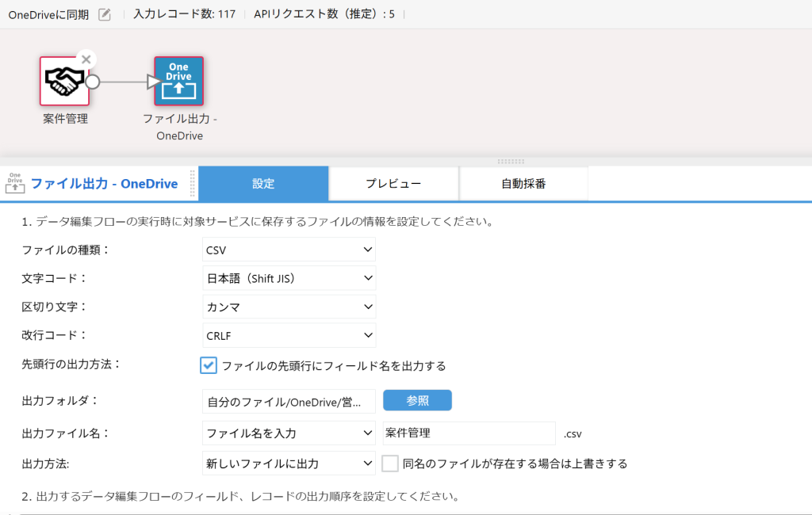Image resolution: width=812 pixels, height=515 pixels.
Task: Remove the 案件管理 node with X
Action: coord(86,59)
